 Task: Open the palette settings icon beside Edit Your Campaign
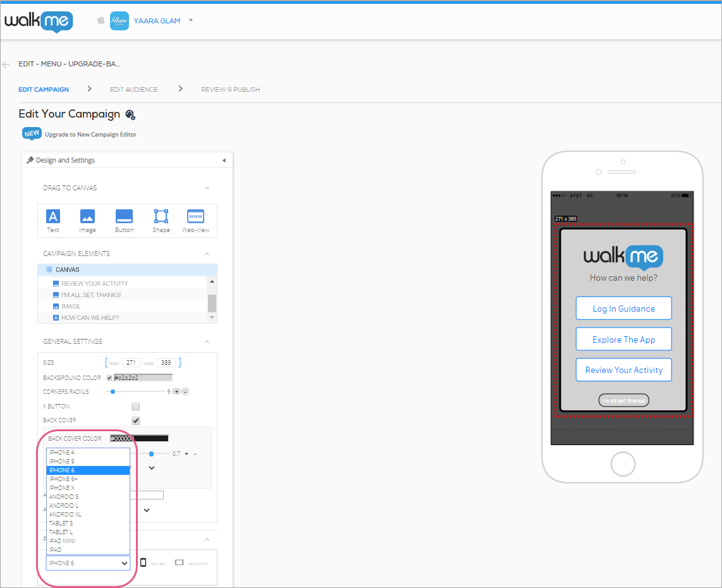[130, 114]
